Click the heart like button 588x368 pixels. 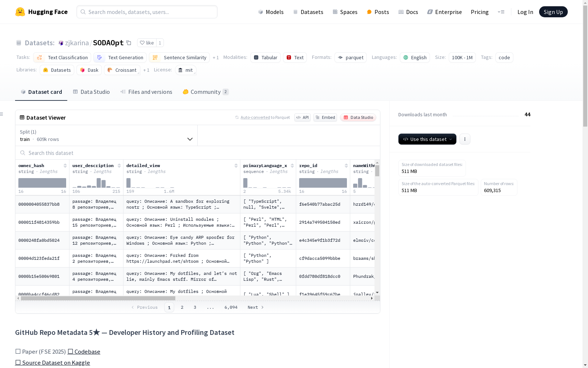146,43
